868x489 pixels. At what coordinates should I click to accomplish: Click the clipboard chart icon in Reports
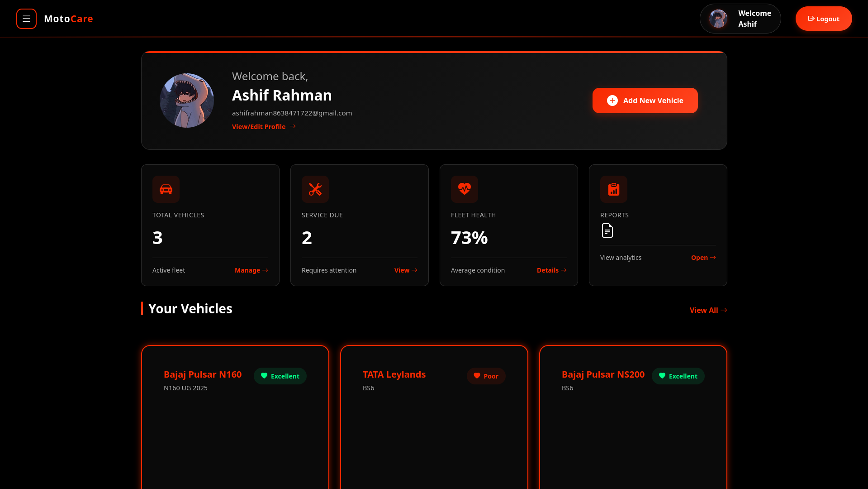click(x=614, y=189)
